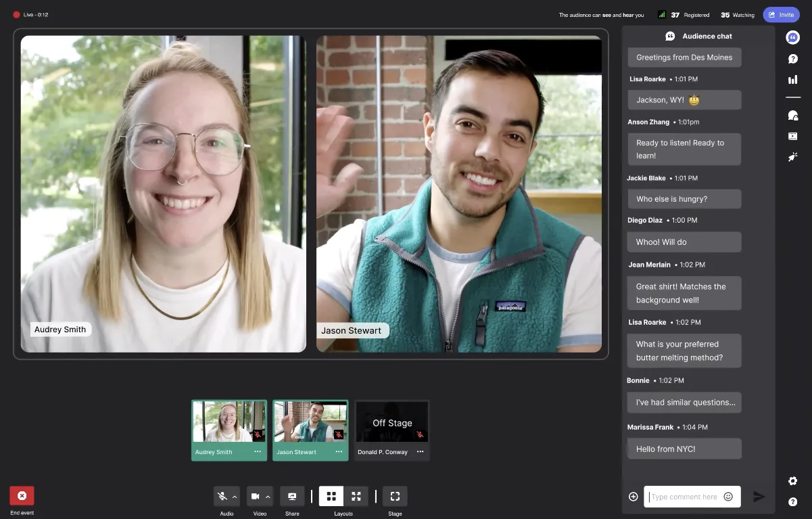Viewport: 812px width, 519px height.
Task: Click the Invite button
Action: (x=781, y=14)
